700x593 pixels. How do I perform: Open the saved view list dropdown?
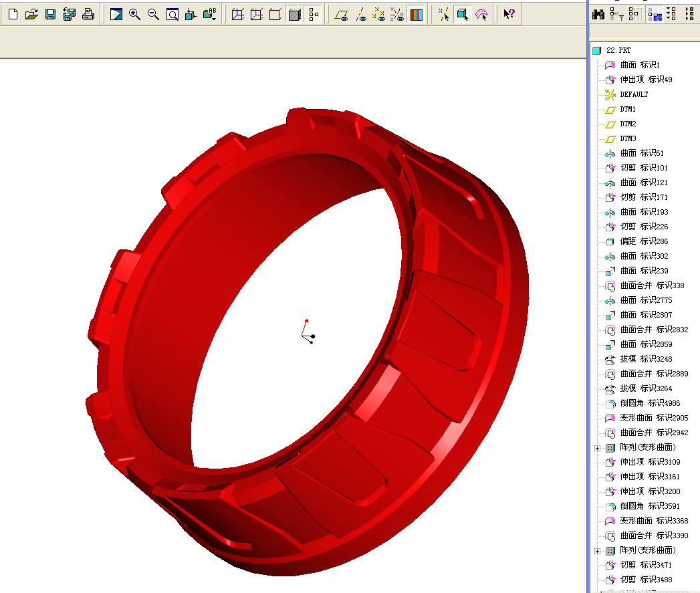210,15
